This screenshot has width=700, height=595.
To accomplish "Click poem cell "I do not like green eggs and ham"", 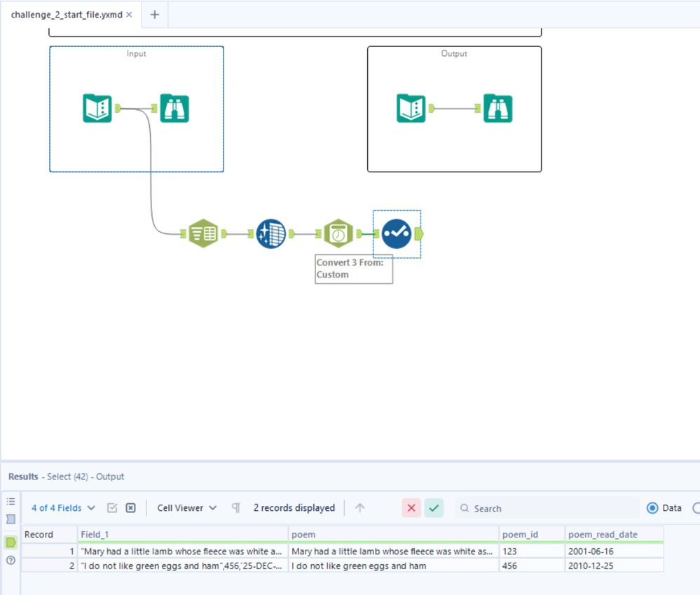I will pos(393,566).
